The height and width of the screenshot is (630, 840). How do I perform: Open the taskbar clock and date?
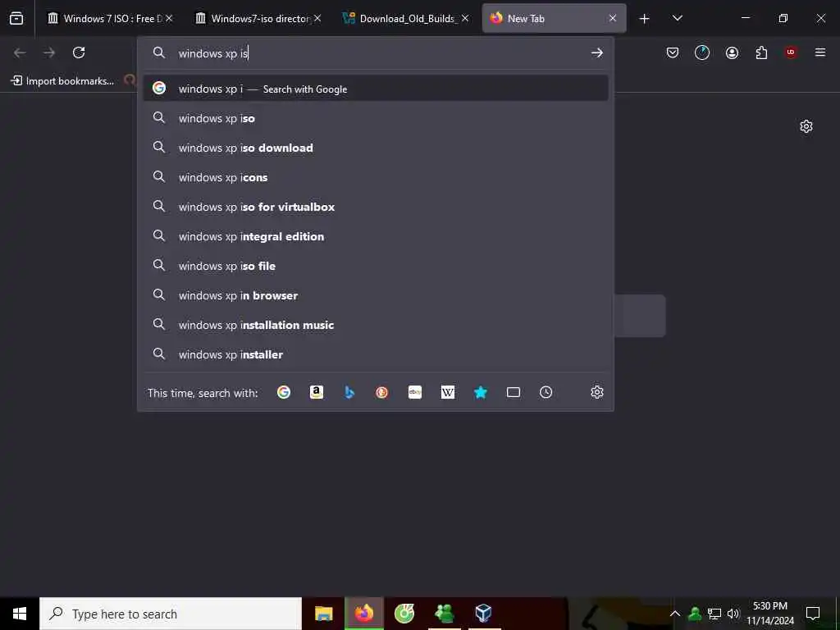coord(770,614)
